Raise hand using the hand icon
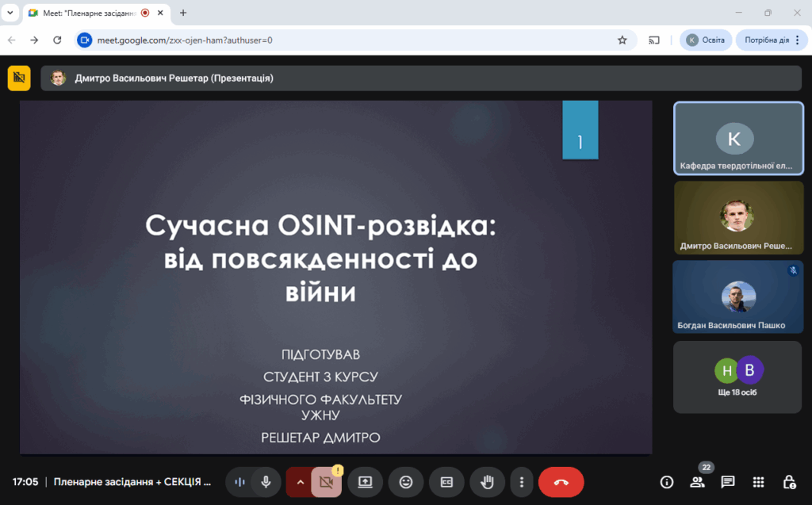Viewport: 812px width, 505px height. pos(487,482)
